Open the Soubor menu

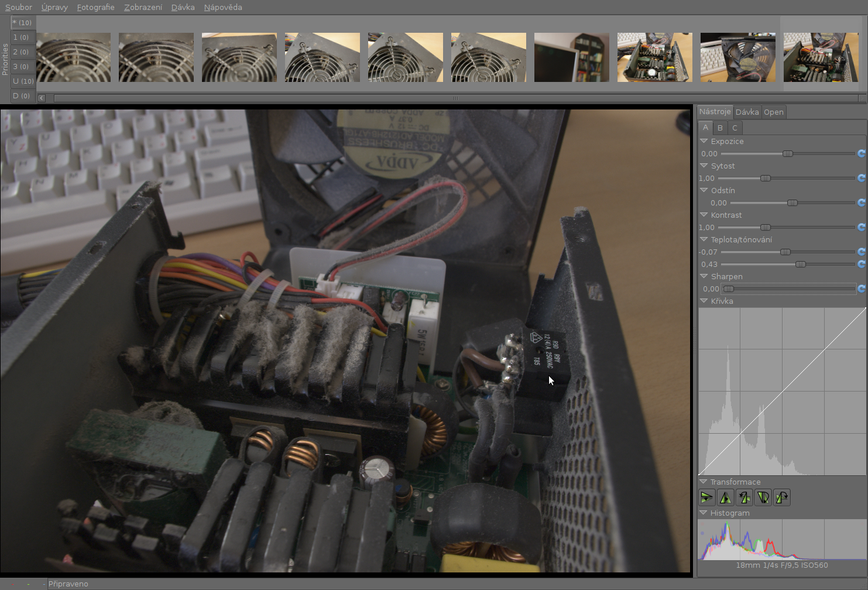pos(19,7)
